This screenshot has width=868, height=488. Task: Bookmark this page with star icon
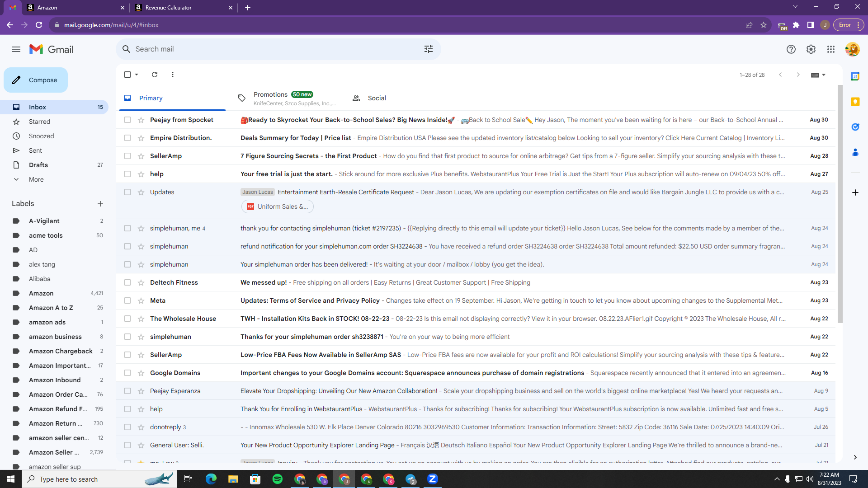click(764, 25)
